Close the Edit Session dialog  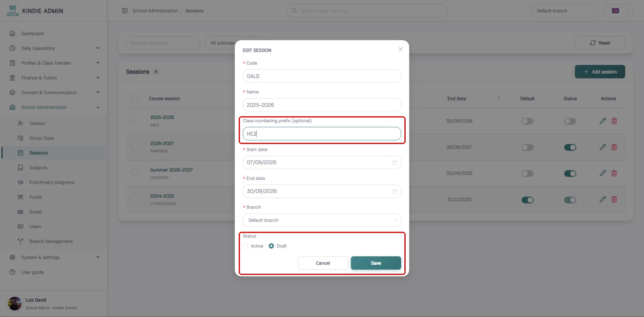coord(400,49)
